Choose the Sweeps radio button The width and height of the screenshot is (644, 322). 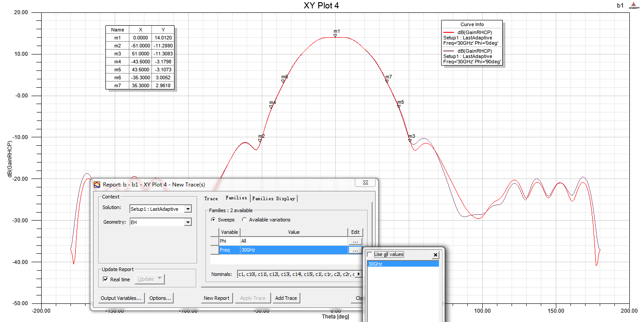coord(213,220)
